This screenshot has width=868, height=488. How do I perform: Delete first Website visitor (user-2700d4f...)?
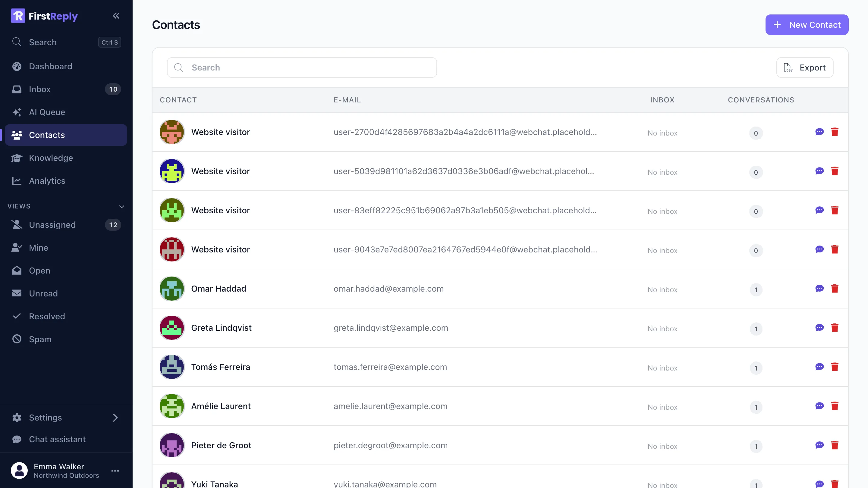click(835, 132)
